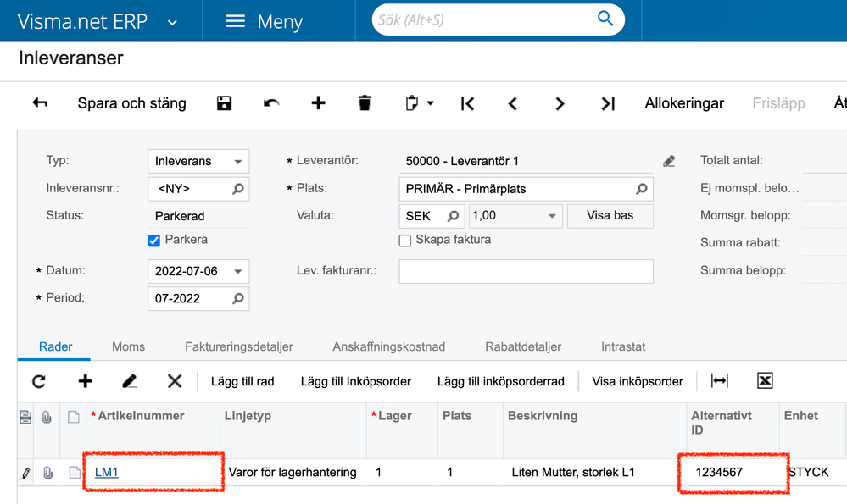The image size is (847, 504).
Task: Click the Lev. fakturanr. input field
Action: tap(526, 271)
